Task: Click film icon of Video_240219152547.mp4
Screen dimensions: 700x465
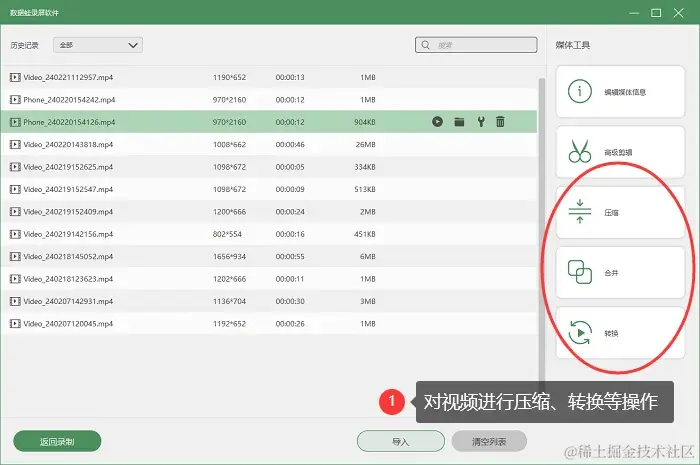Action: (x=15, y=189)
